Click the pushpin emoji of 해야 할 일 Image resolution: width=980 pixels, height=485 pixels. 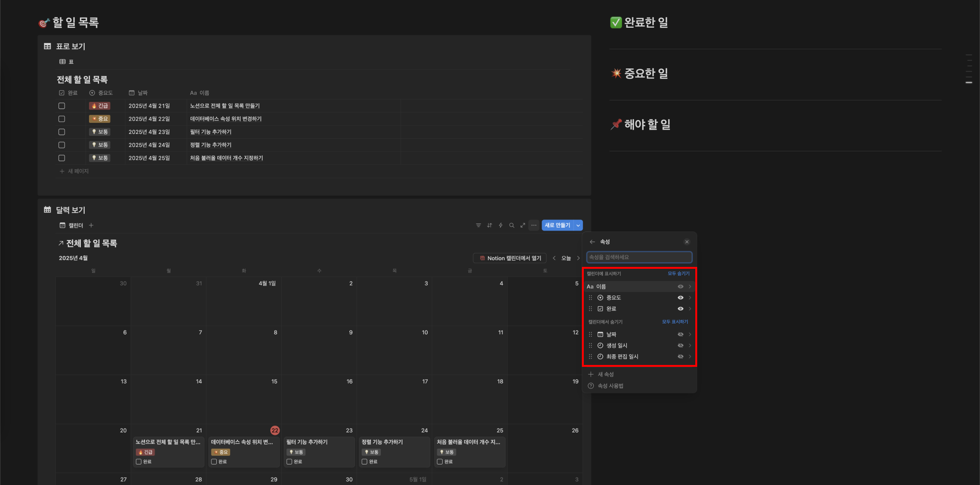(x=616, y=124)
